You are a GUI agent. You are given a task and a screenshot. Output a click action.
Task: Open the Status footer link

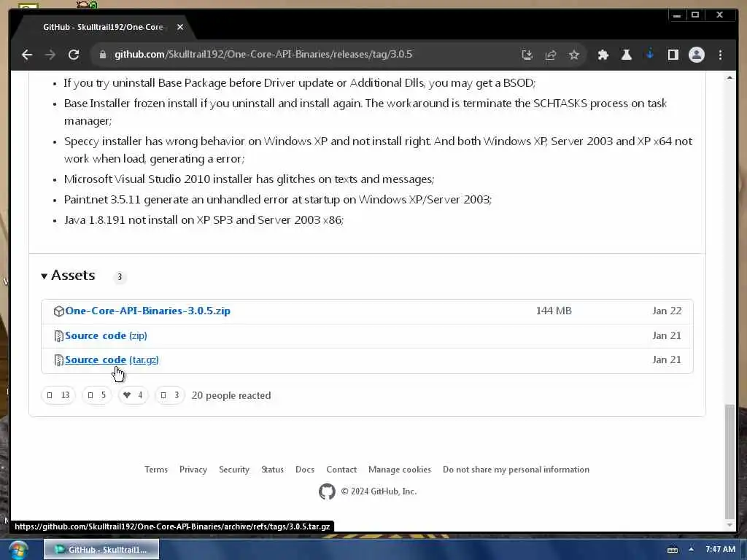click(x=272, y=470)
